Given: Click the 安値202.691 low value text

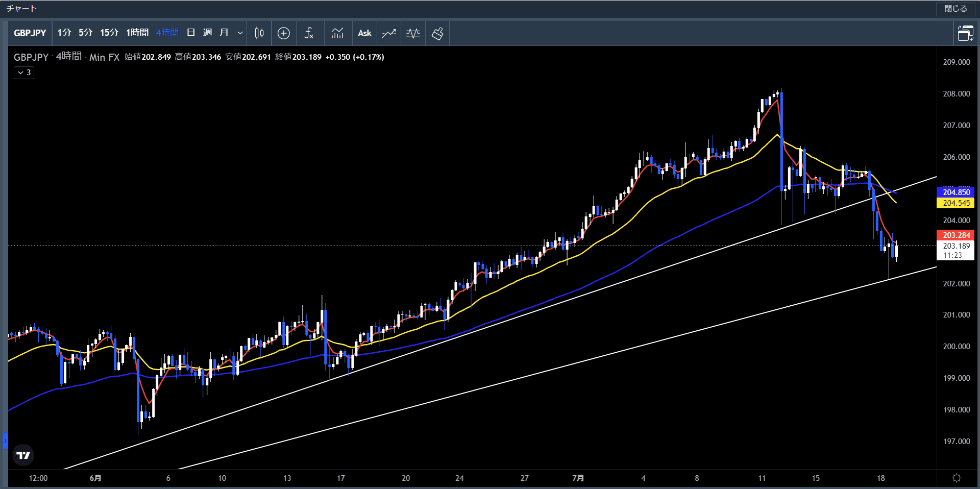Looking at the screenshot, I should 248,57.
